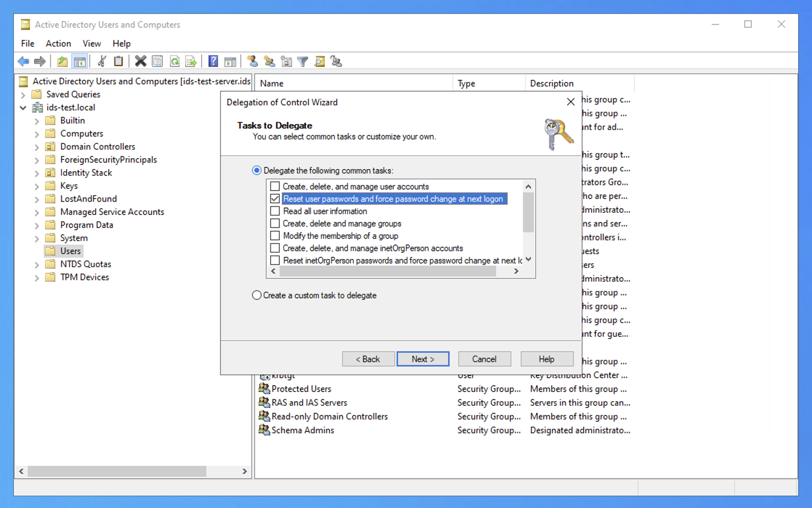Click task list scroll right arrow

[516, 271]
